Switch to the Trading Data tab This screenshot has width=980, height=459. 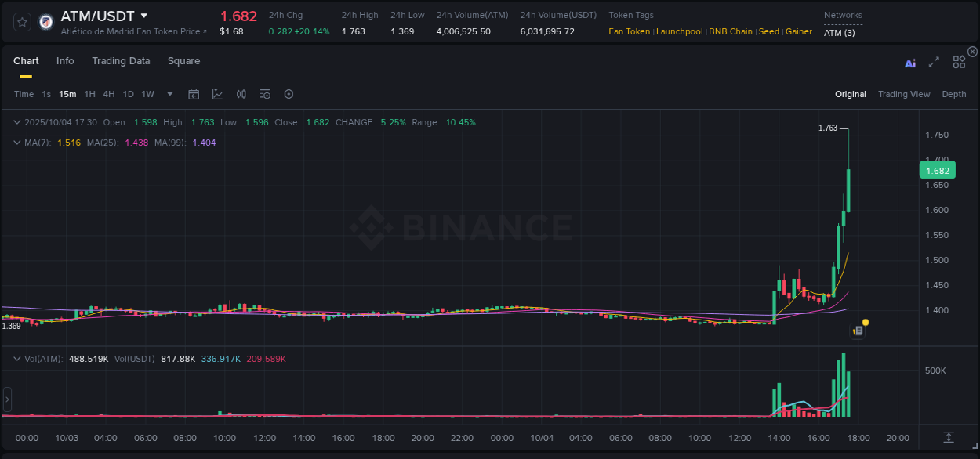pos(121,60)
